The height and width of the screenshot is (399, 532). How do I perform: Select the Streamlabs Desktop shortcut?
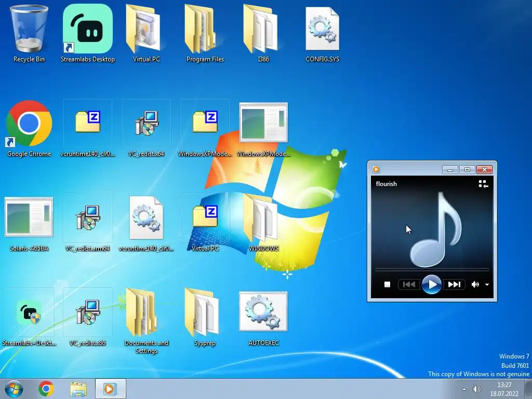pos(87,33)
